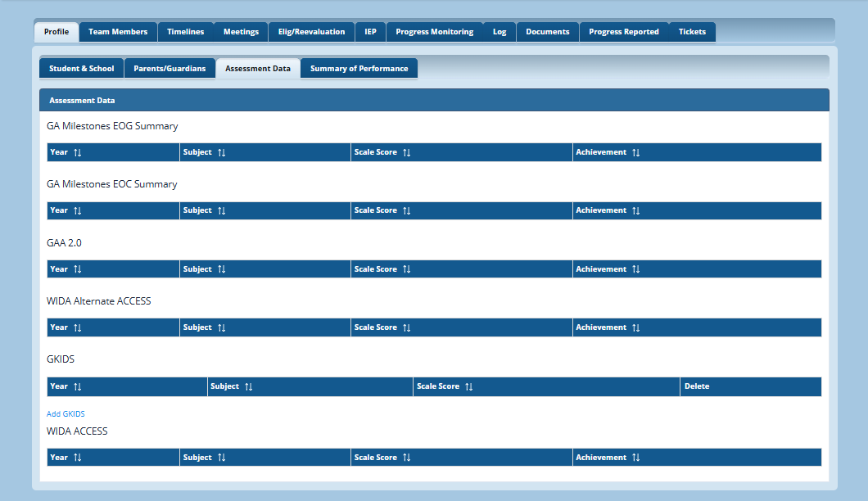The width and height of the screenshot is (868, 501).
Task: Open the Tickets tab
Action: point(692,32)
